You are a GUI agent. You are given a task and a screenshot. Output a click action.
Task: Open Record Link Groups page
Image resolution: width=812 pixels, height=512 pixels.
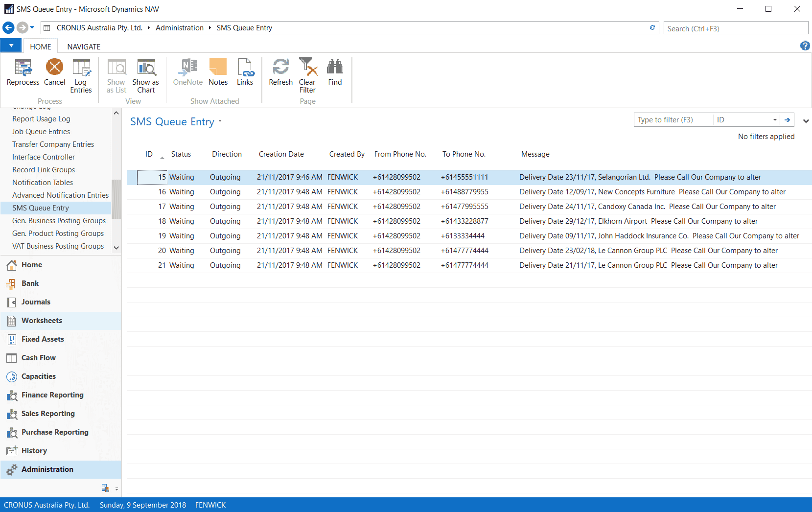point(44,170)
